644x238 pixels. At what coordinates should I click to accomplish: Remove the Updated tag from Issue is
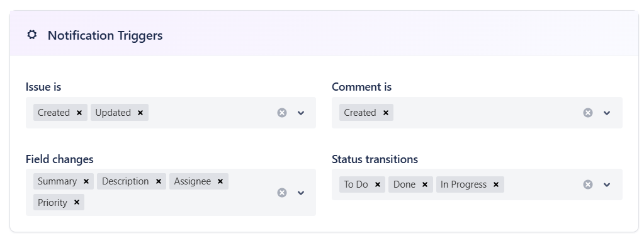pyautogui.click(x=140, y=113)
